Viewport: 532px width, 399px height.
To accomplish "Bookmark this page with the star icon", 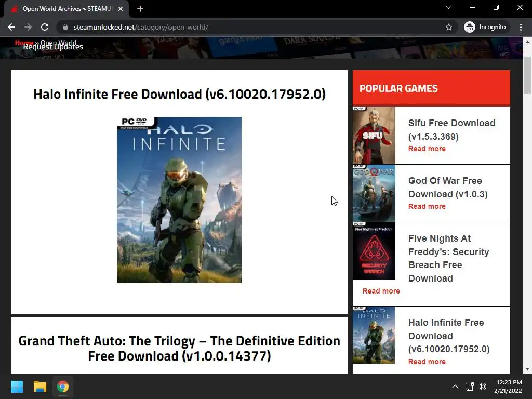I will pos(448,27).
